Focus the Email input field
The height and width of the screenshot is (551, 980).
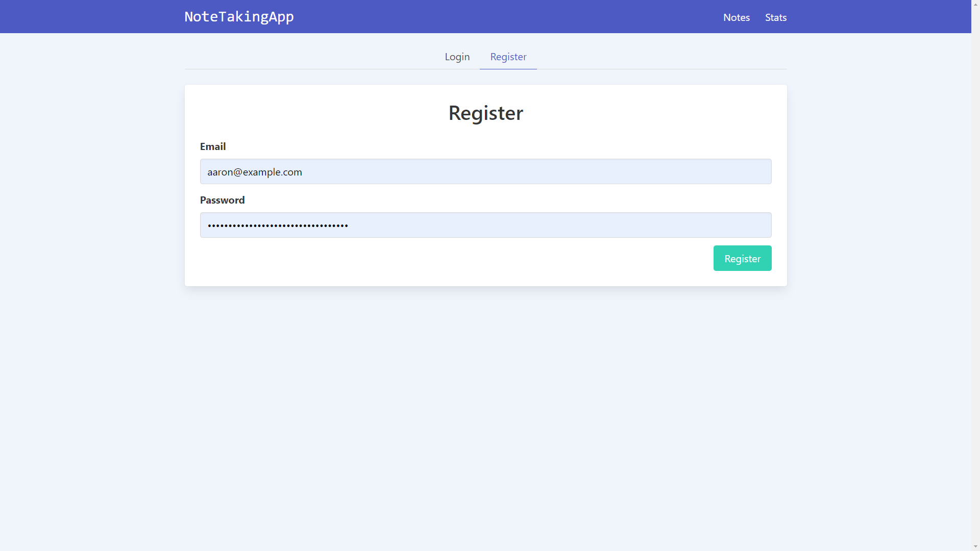pos(485,171)
